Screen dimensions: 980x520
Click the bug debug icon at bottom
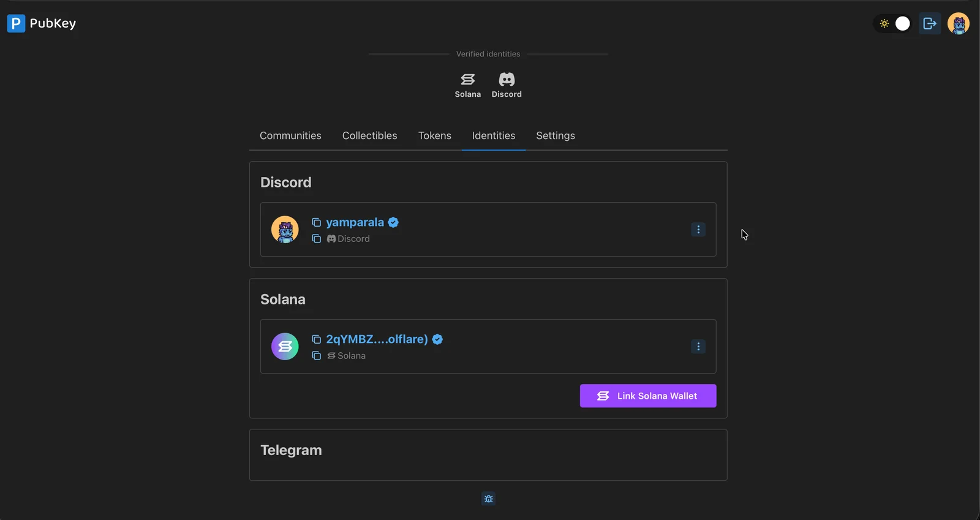(488, 499)
